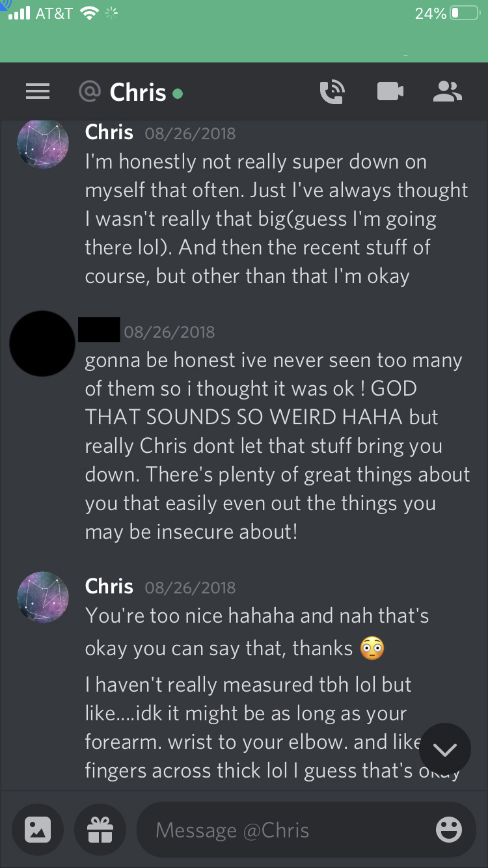
Task: Tap the Chris header title
Action: click(x=138, y=92)
